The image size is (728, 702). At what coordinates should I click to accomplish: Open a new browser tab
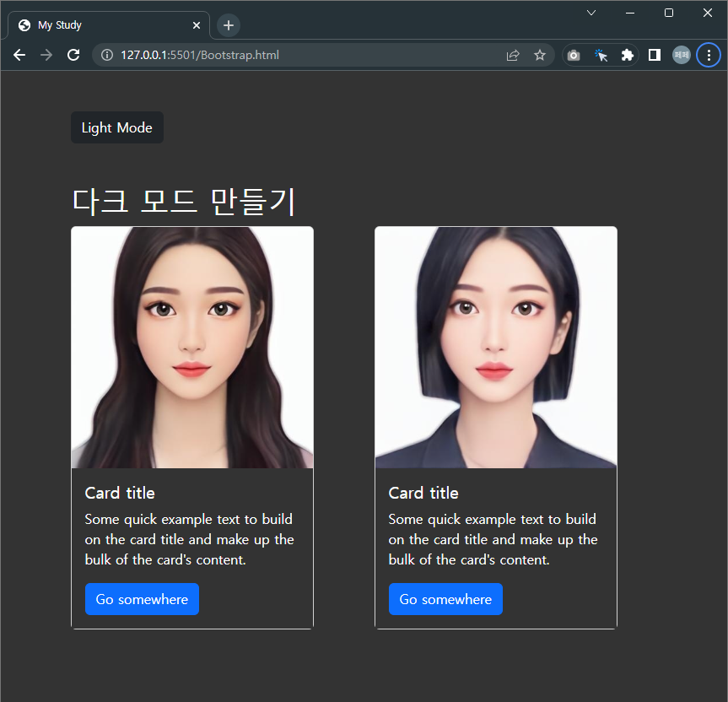(228, 24)
